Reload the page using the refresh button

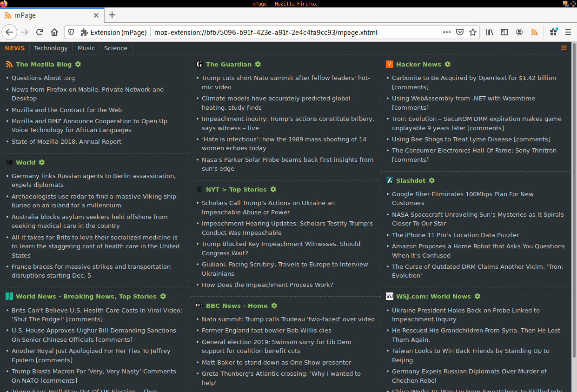click(40, 32)
